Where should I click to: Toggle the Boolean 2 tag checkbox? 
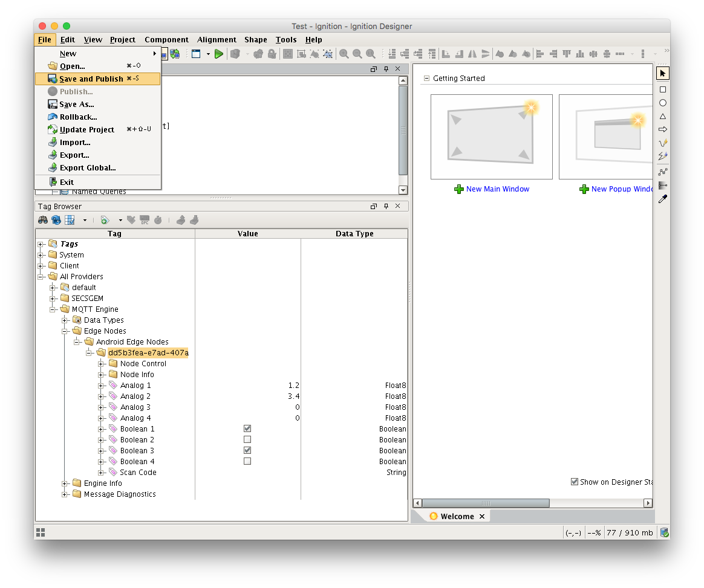pyautogui.click(x=247, y=439)
